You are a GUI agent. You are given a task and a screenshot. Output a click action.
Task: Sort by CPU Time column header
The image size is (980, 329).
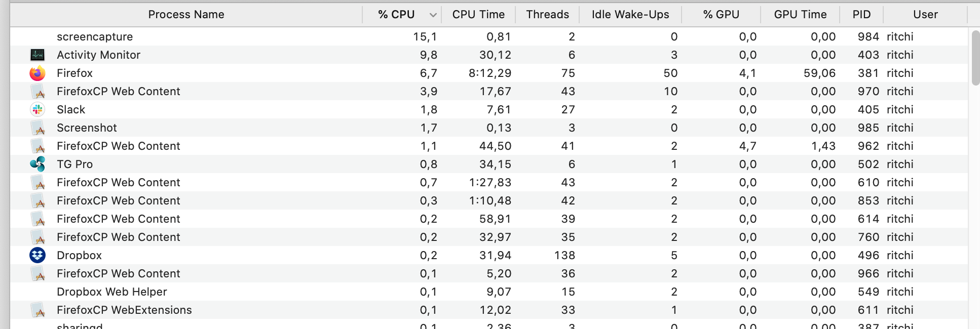(478, 15)
